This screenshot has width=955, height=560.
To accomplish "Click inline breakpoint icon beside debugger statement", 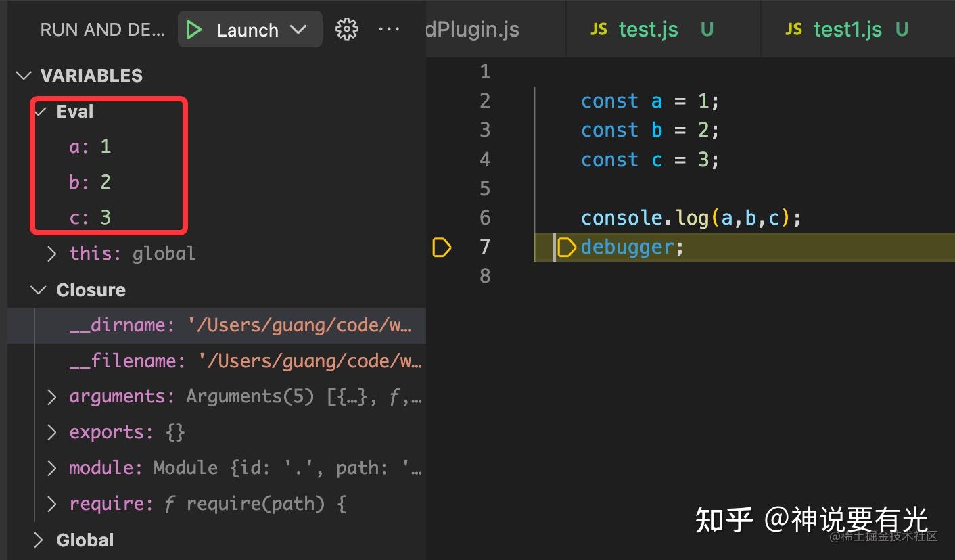I will coord(566,247).
